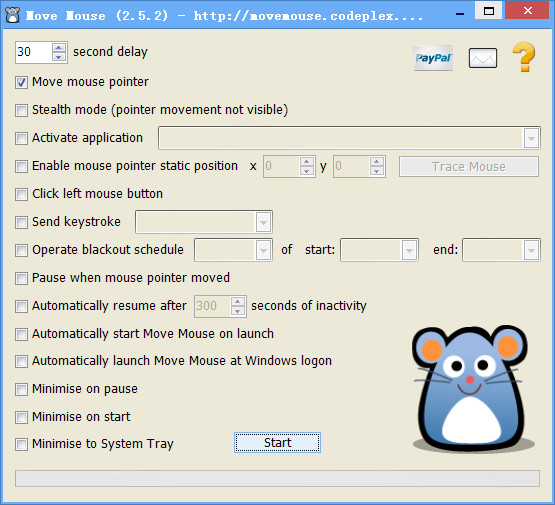
Task: Close the Move Mouse window
Action: click(x=528, y=11)
